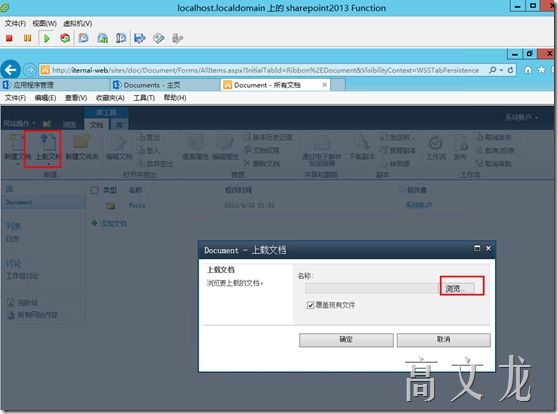The height and width of the screenshot is (414, 558).
Task: Click the browser home icon
Action: (x=528, y=70)
